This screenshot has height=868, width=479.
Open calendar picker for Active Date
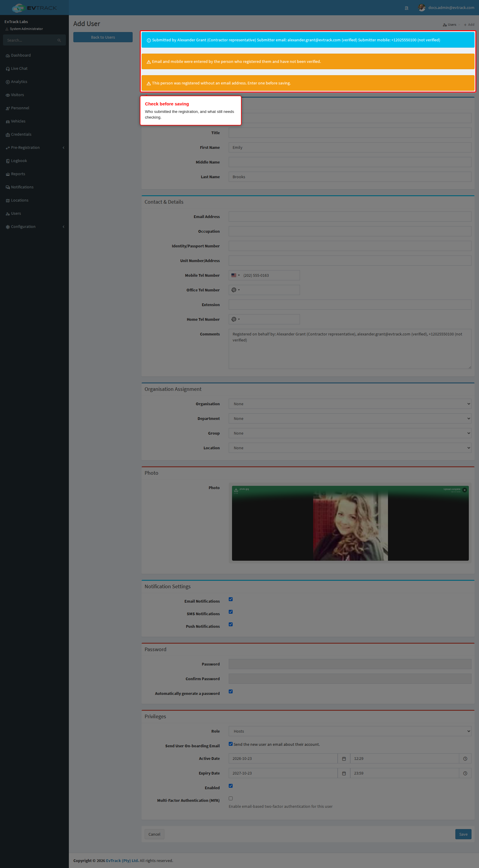point(344,758)
